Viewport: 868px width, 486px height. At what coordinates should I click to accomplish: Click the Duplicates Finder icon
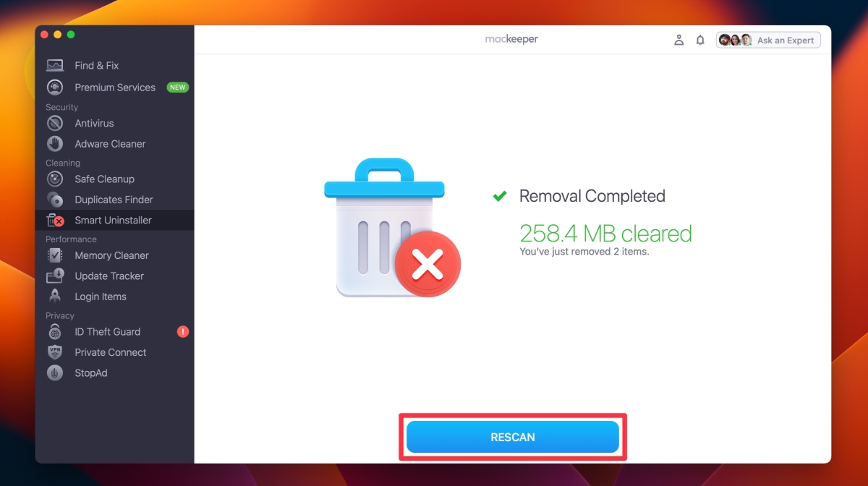[x=55, y=200]
